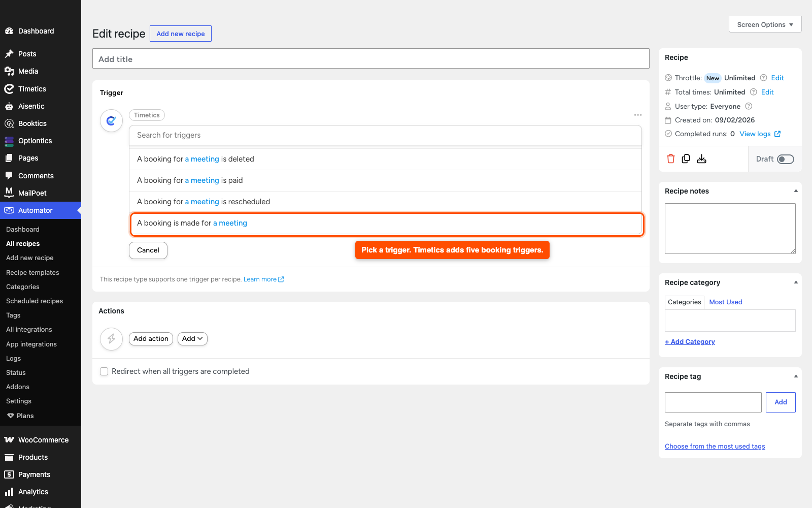Open the Add dropdown next to Add action
This screenshot has width=812, height=508.
(192, 339)
